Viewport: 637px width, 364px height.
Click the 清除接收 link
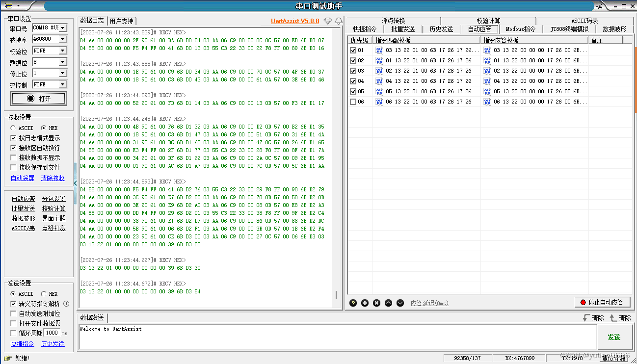click(53, 178)
